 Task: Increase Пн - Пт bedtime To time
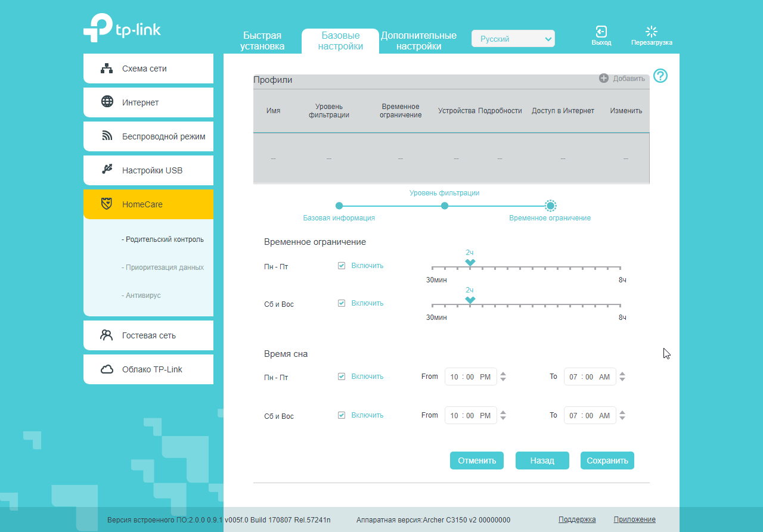pyautogui.click(x=622, y=374)
